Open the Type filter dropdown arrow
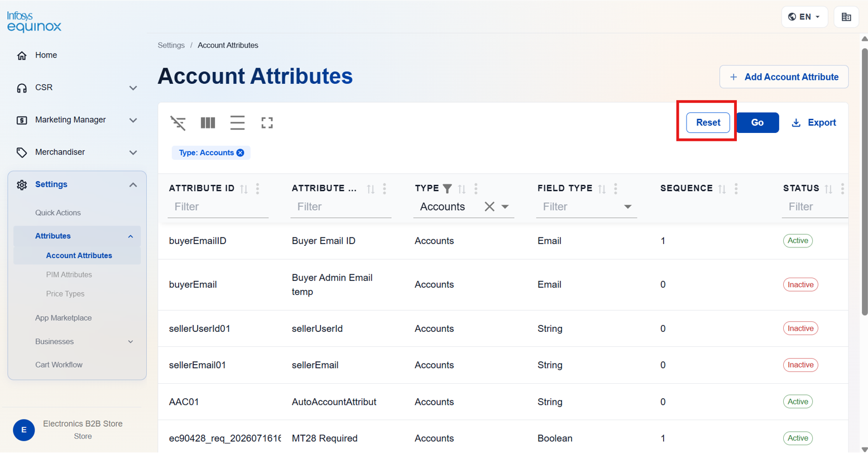Viewport: 868px width, 453px height. click(505, 207)
